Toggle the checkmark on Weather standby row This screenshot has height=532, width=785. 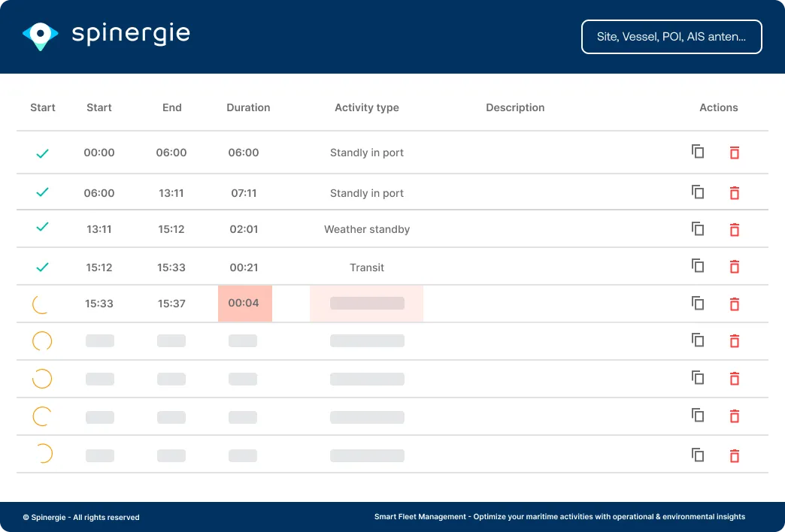(43, 226)
